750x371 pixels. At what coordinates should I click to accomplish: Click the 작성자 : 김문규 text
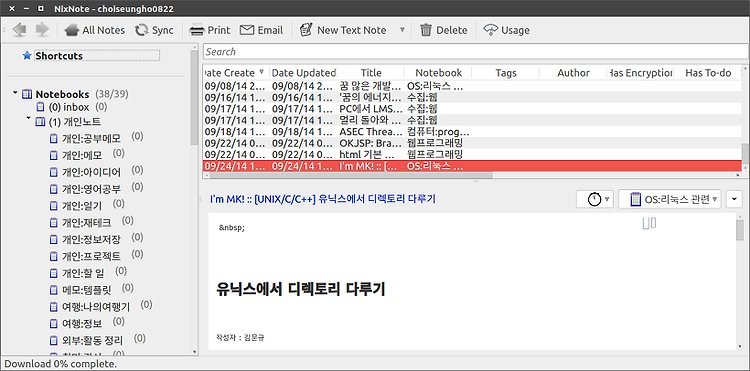(x=241, y=338)
